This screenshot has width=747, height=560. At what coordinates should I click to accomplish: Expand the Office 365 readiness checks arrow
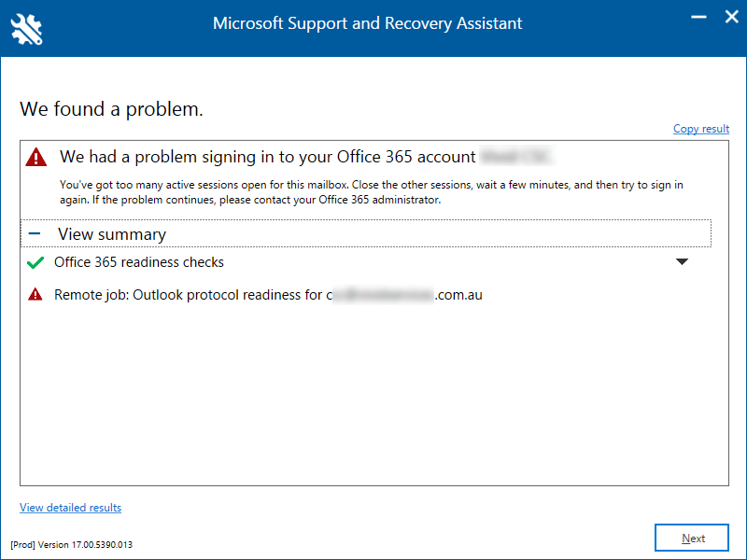click(682, 262)
